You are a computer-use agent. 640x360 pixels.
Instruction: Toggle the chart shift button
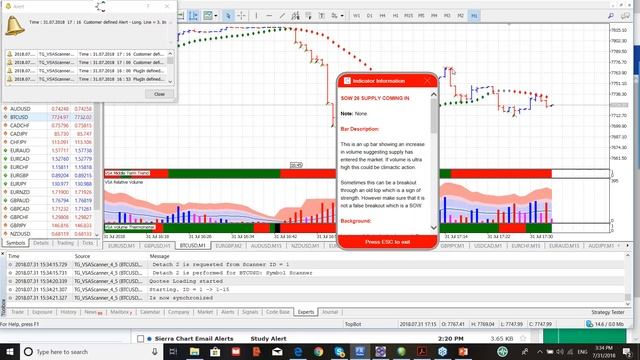click(x=193, y=16)
